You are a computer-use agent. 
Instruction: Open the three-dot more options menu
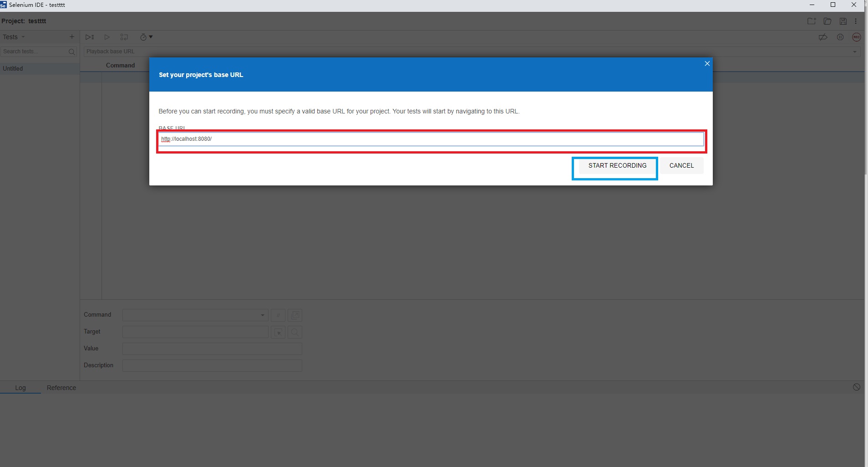856,21
